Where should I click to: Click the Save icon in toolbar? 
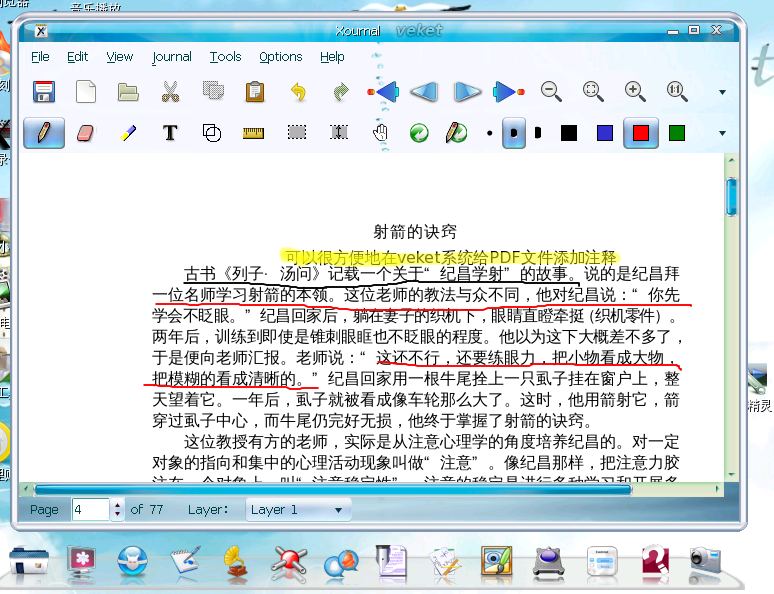tap(44, 92)
